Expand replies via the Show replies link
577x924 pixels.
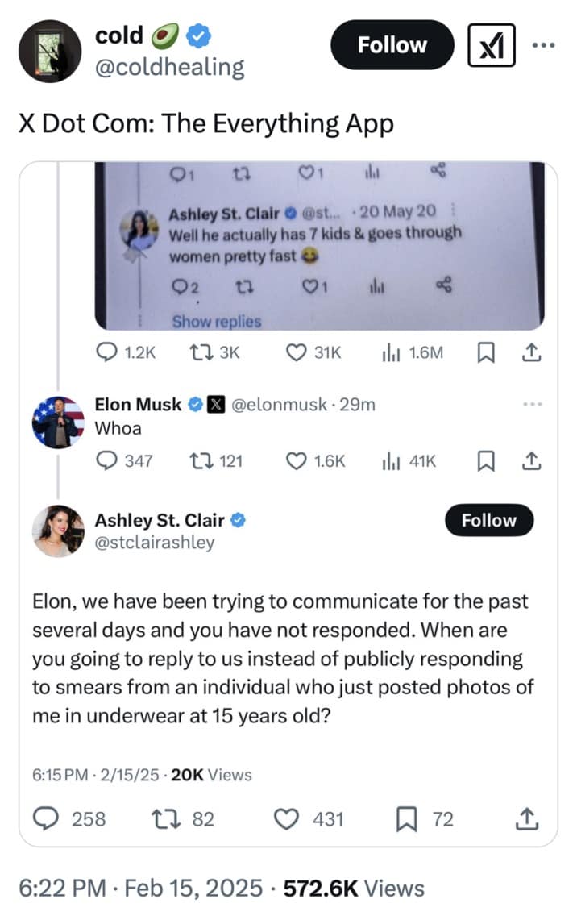pos(215,321)
